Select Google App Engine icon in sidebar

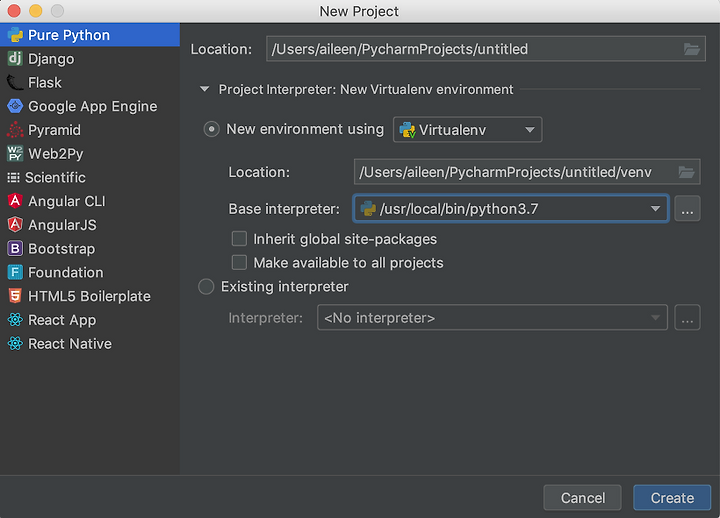tap(15, 106)
